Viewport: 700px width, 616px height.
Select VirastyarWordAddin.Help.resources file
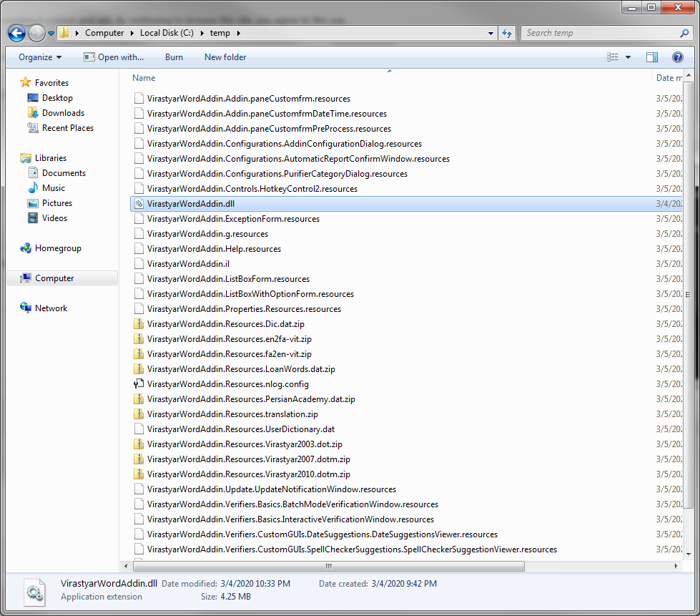214,249
